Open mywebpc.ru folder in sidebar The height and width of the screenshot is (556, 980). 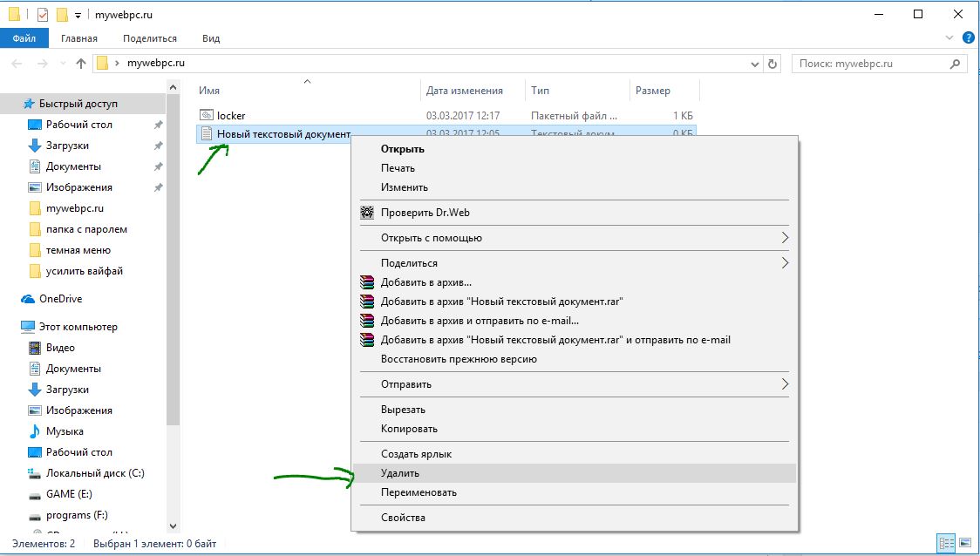point(74,208)
